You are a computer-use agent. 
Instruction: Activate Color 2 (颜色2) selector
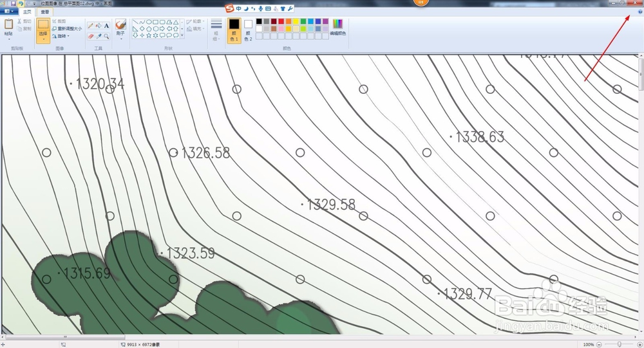(248, 30)
